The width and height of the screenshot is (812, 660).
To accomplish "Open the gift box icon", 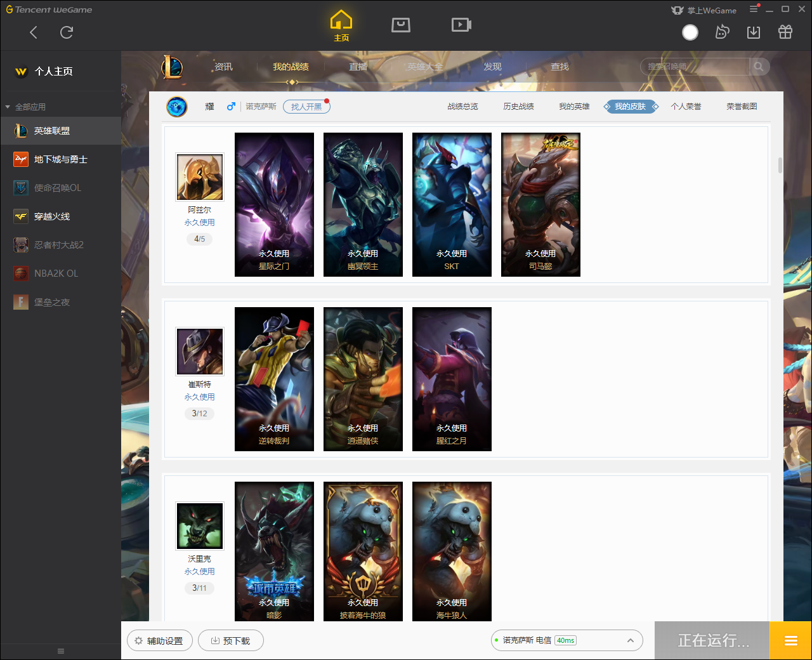I will pyautogui.click(x=785, y=32).
